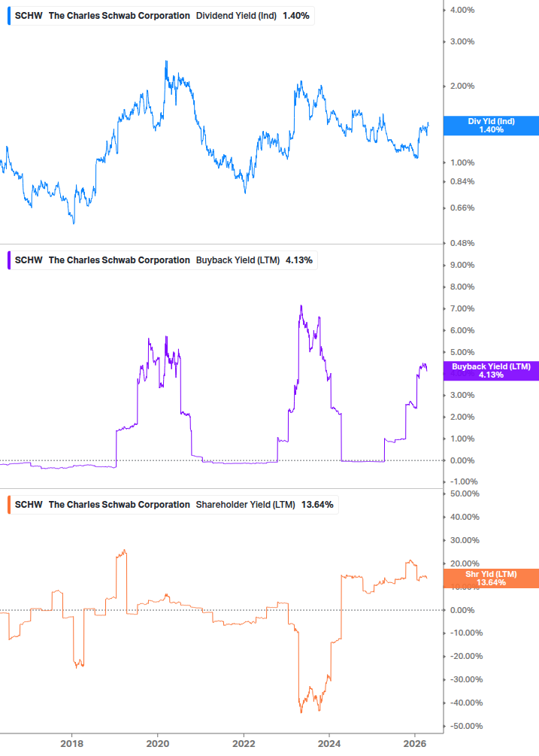Click the 2024 label on the time axis
Image resolution: width=539 pixels, height=756 pixels.
tap(329, 743)
